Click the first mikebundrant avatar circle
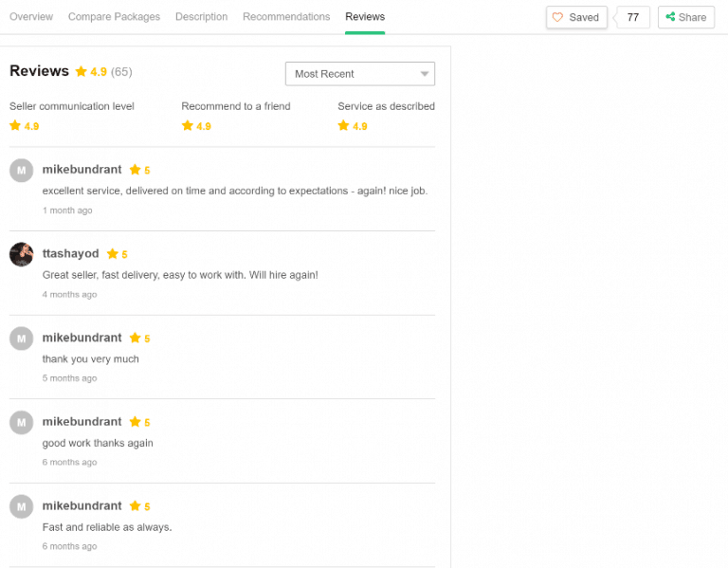Viewport: 728px width, 568px height. (x=22, y=170)
